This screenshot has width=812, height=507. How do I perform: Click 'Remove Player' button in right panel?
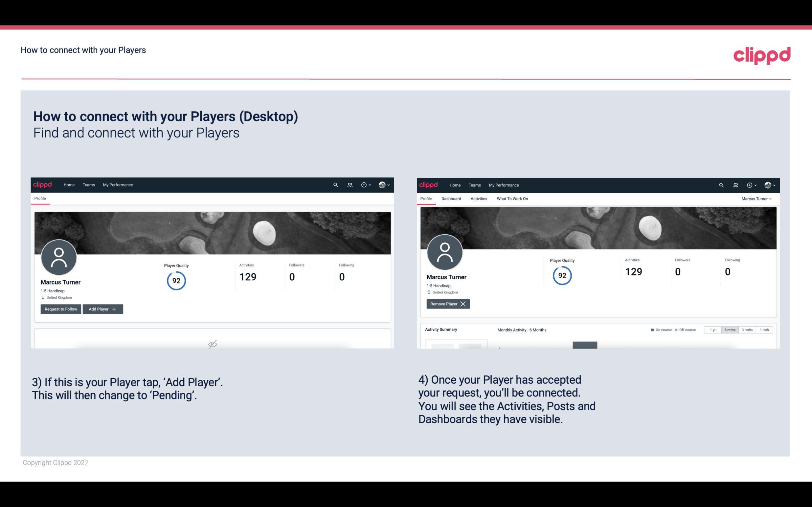(447, 303)
